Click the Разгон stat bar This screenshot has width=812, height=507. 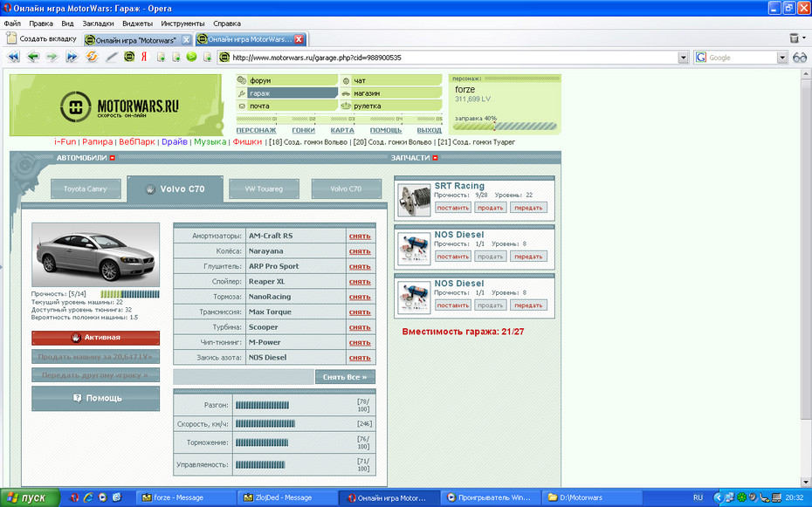pyautogui.click(x=263, y=405)
